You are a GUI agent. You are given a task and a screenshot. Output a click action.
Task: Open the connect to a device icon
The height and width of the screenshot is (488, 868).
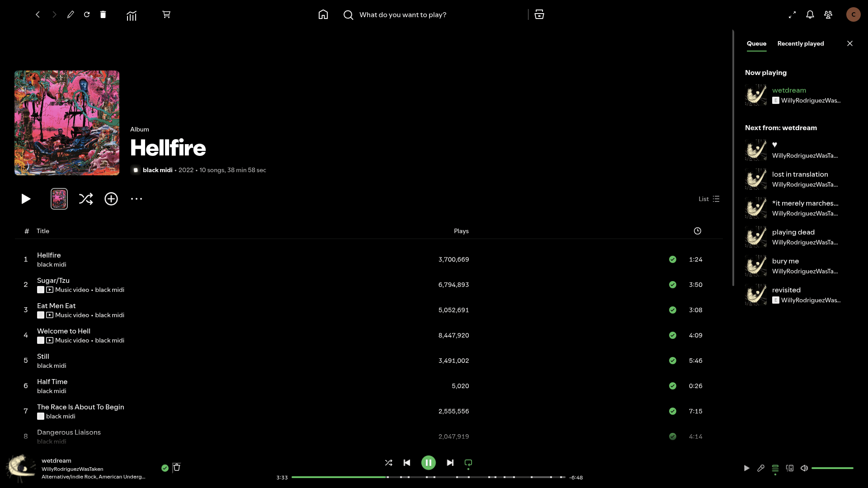(790, 468)
